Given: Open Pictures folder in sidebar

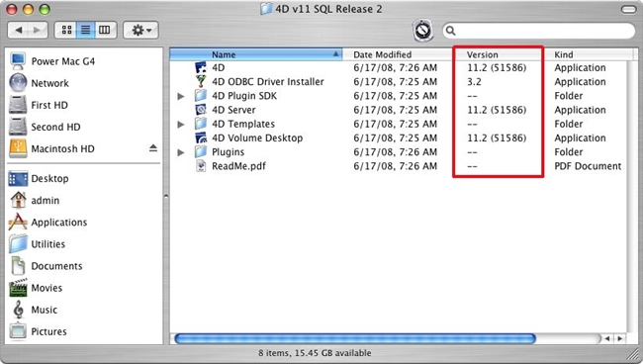Looking at the screenshot, I should (48, 331).
